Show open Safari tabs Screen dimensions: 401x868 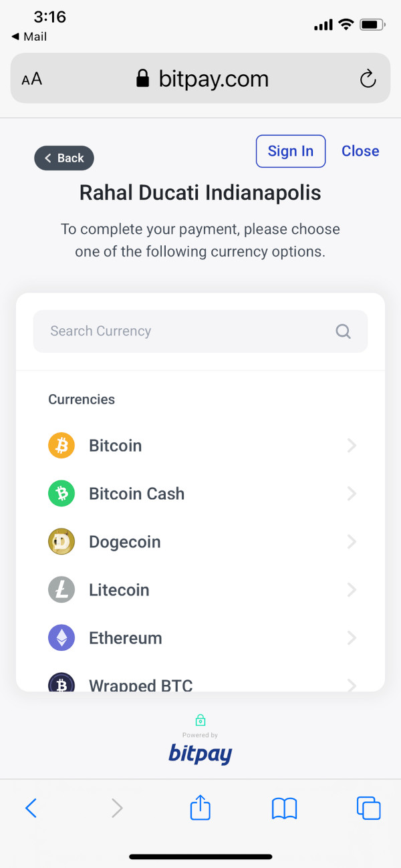pos(368,807)
